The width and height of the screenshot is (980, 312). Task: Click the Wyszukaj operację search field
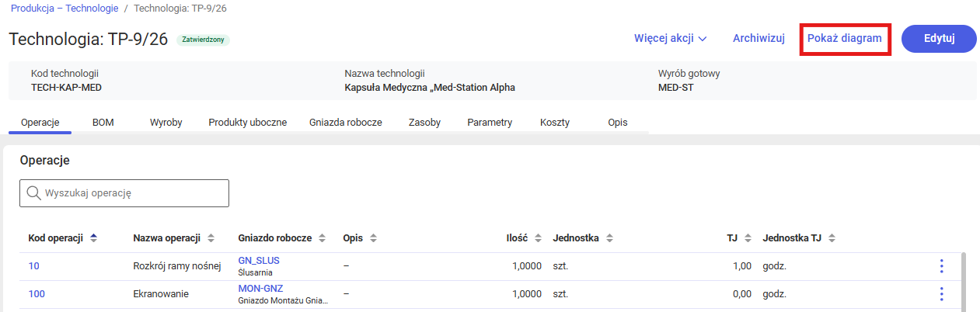pyautogui.click(x=124, y=193)
